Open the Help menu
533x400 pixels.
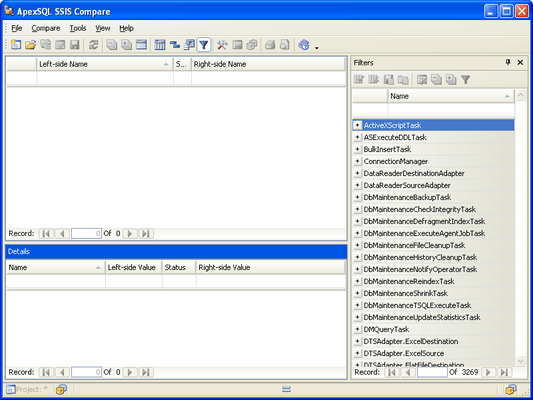[126, 28]
